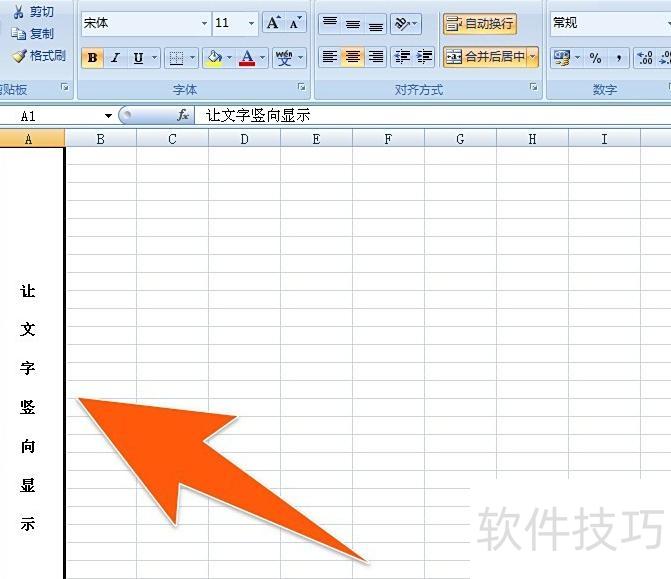This screenshot has height=579, width=671.
Task: Decrease font size with small A
Action: click(296, 23)
